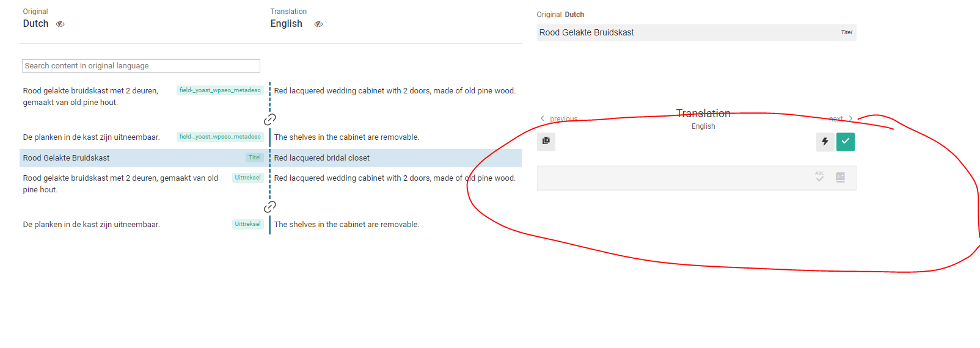This screenshot has width=980, height=348.
Task: Copy original text into translation field
Action: [546, 141]
